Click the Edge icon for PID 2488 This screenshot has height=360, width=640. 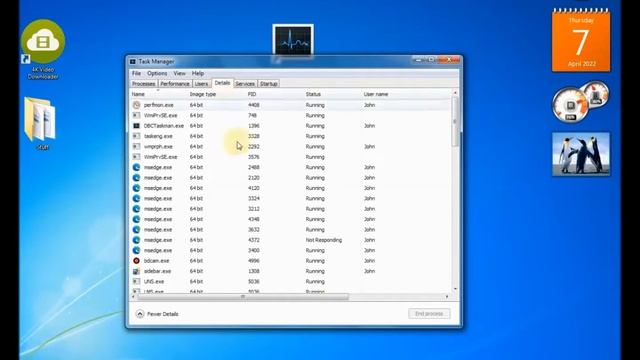click(136, 167)
